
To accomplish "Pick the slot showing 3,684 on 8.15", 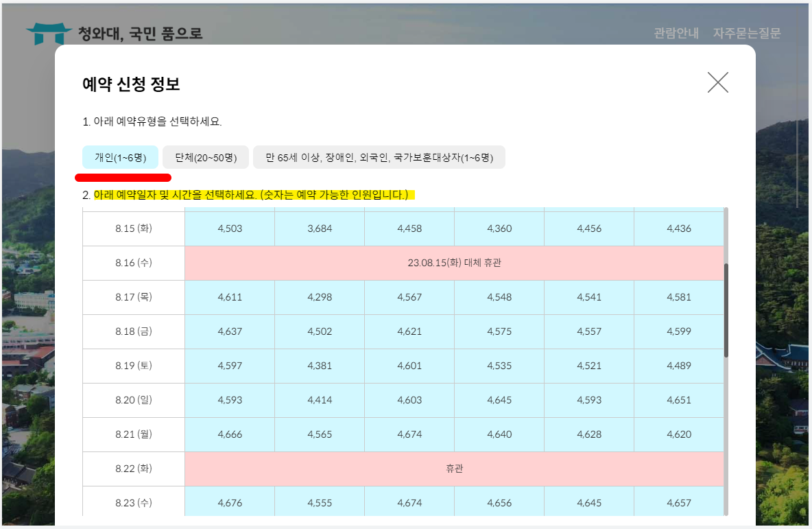I will (x=319, y=228).
